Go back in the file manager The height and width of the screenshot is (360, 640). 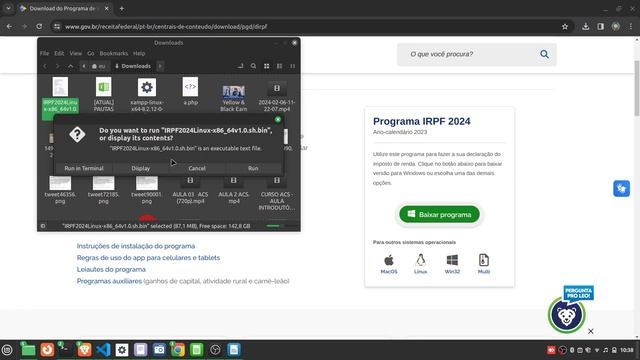tap(45, 66)
